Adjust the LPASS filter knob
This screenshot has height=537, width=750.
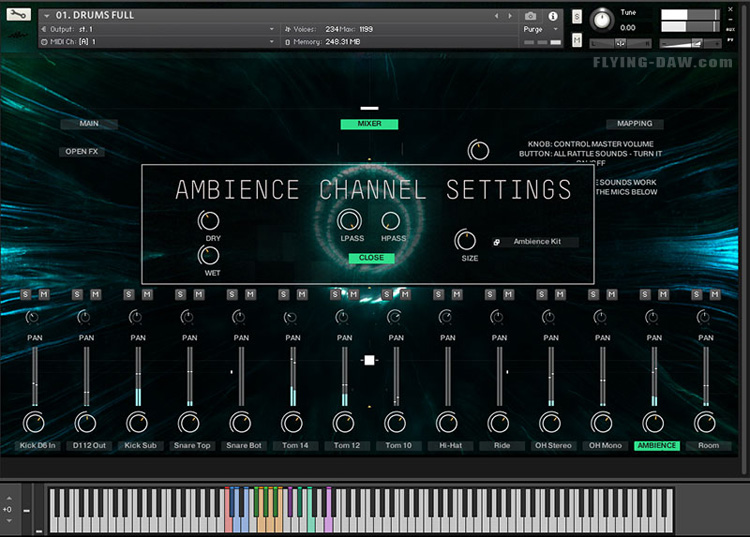[x=350, y=220]
